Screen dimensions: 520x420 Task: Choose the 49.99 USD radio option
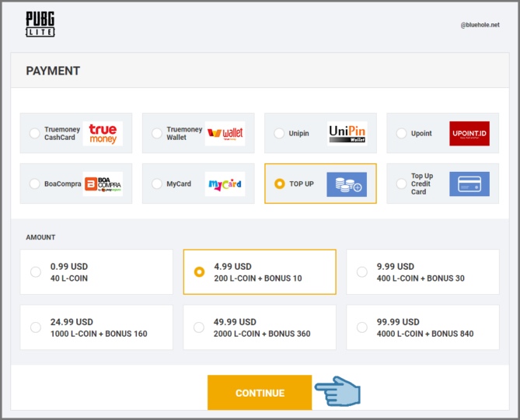pos(199,327)
